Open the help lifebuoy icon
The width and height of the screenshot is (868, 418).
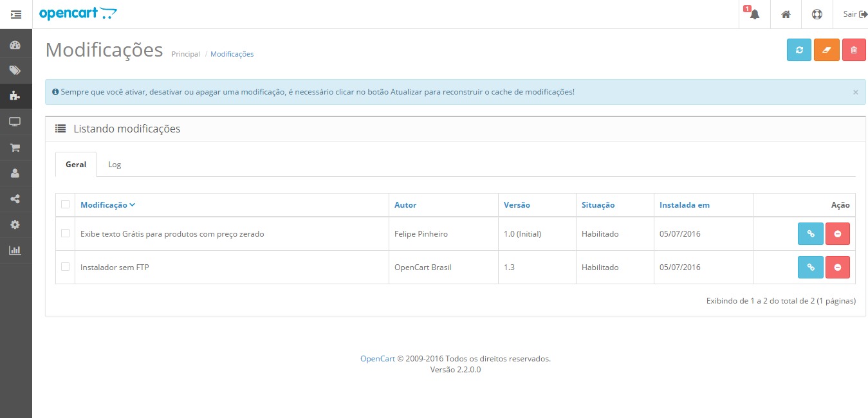817,14
